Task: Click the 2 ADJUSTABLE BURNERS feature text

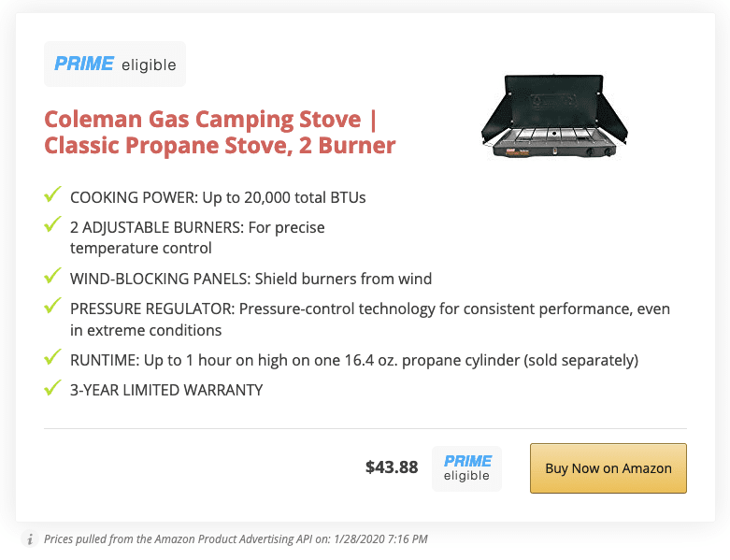Action: pos(197,237)
